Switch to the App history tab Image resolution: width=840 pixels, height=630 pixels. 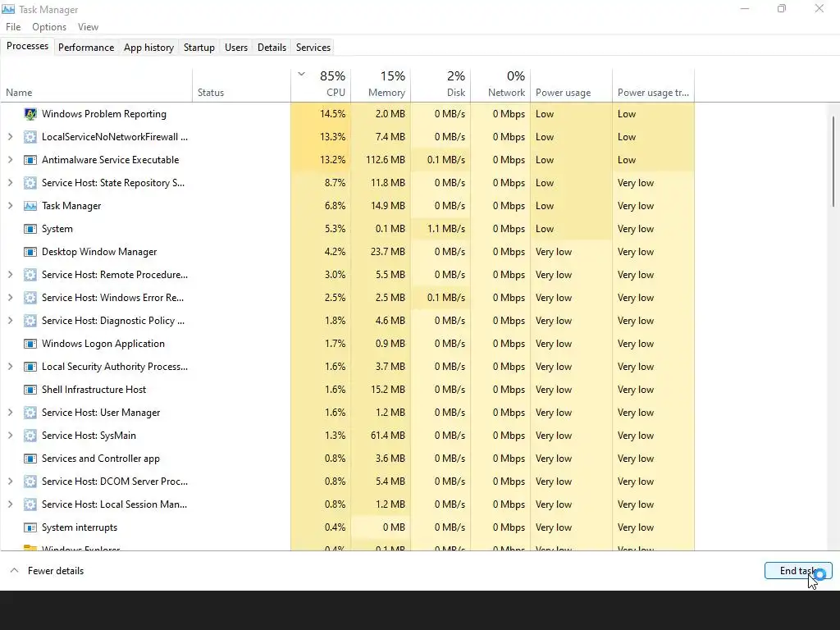tap(149, 47)
